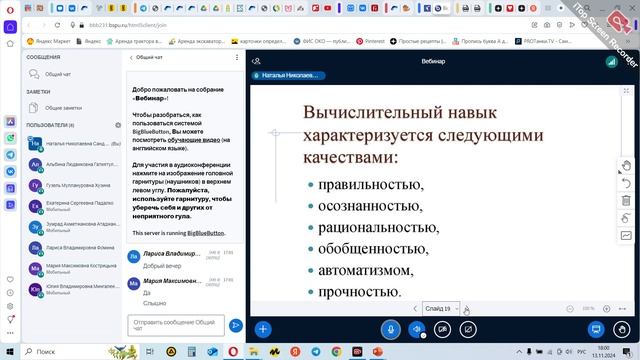Viewport: 640px width, 360px height.
Task: Open the Pinterest bookmark
Action: coord(371,41)
